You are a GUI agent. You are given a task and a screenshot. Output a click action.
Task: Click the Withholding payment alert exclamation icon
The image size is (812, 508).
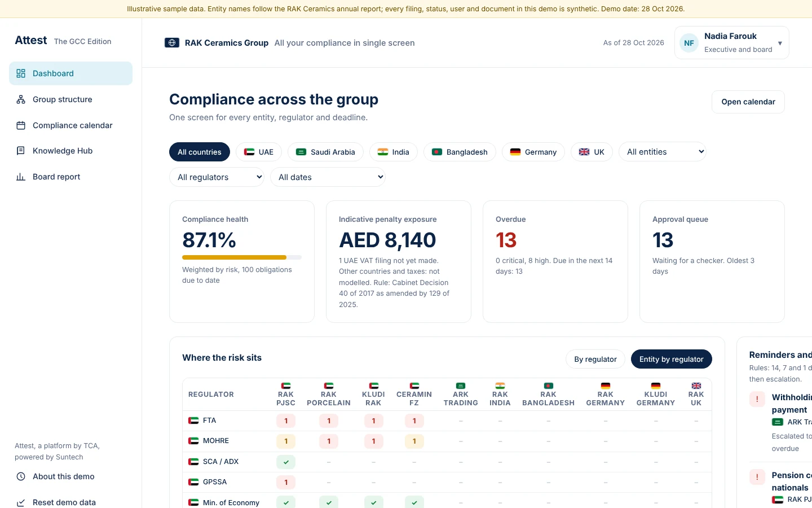point(757,399)
